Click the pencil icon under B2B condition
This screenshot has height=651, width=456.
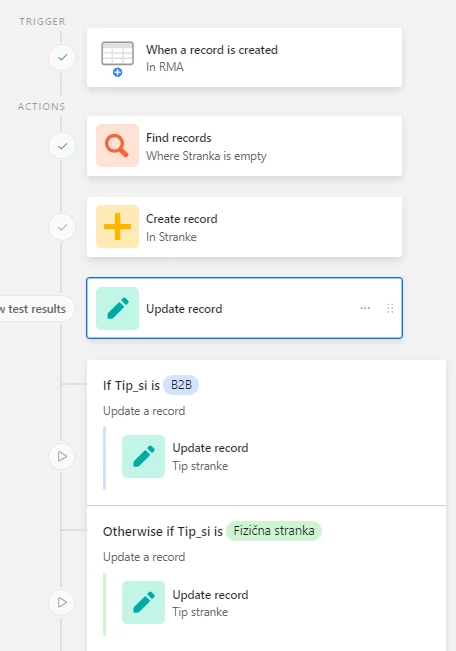pos(143,456)
